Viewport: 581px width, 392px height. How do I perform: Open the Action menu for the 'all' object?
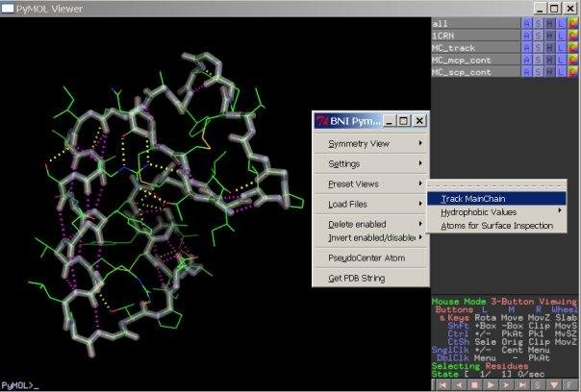click(526, 22)
